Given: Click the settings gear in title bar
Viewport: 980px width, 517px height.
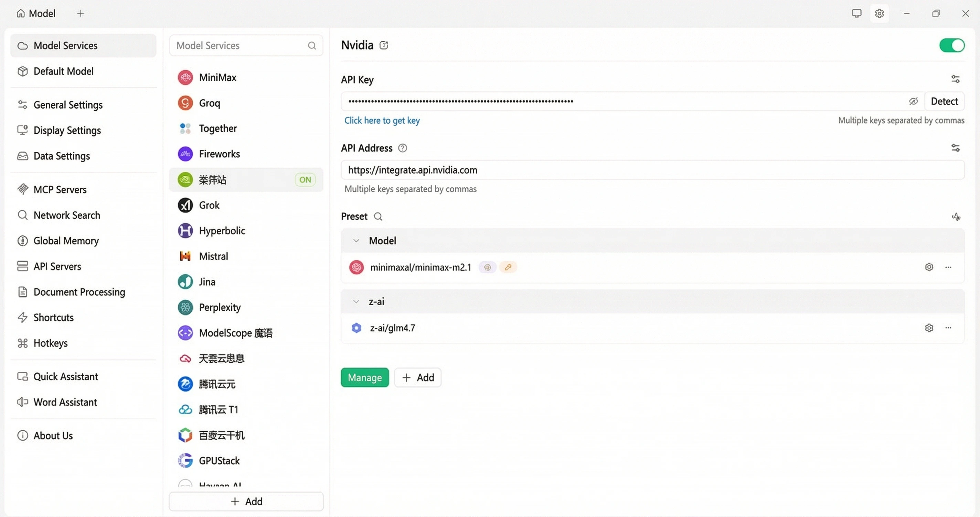Looking at the screenshot, I should (879, 14).
